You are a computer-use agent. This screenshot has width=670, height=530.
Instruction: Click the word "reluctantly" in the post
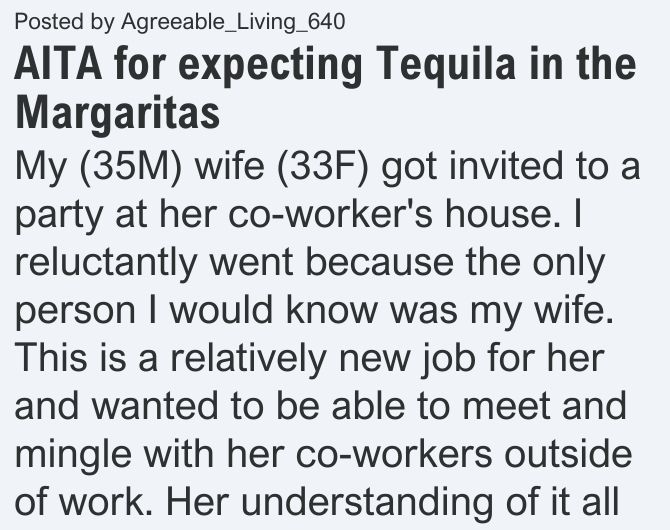pyautogui.click(x=106, y=262)
